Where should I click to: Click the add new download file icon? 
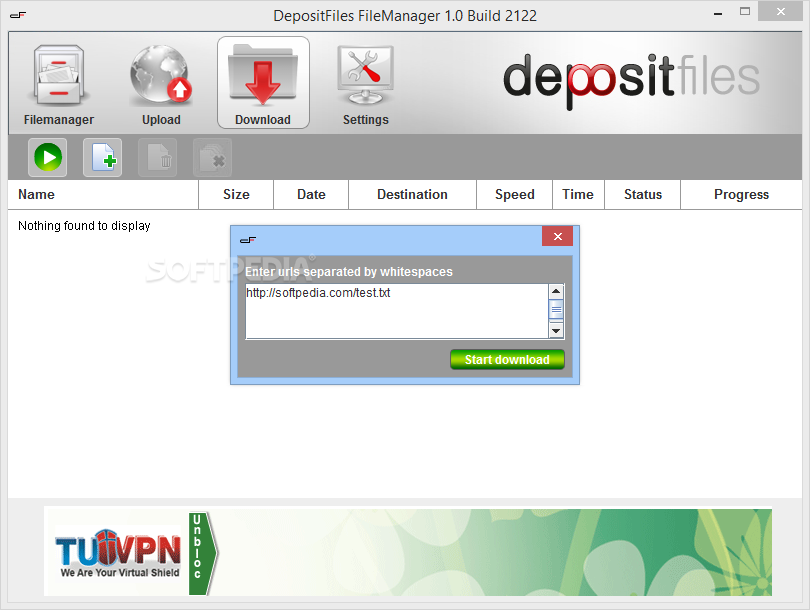point(103,158)
